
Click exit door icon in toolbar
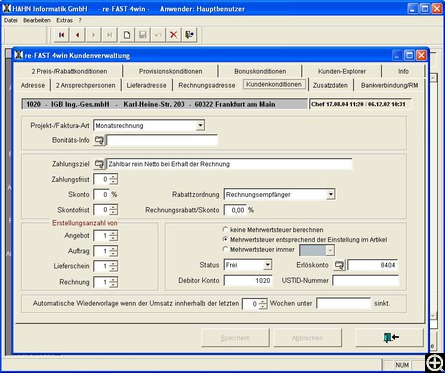(190, 35)
